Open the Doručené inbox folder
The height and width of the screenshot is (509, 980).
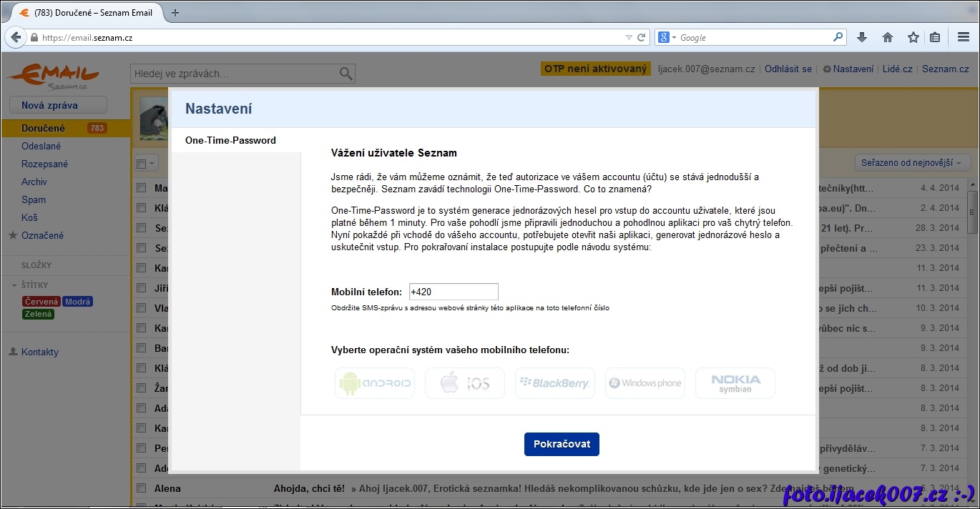(43, 129)
